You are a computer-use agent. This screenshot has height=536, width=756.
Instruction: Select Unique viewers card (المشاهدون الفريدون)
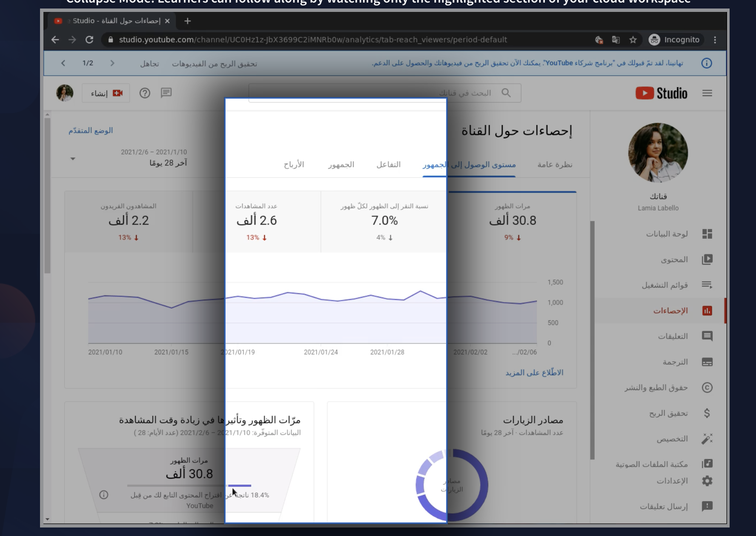pos(129,222)
